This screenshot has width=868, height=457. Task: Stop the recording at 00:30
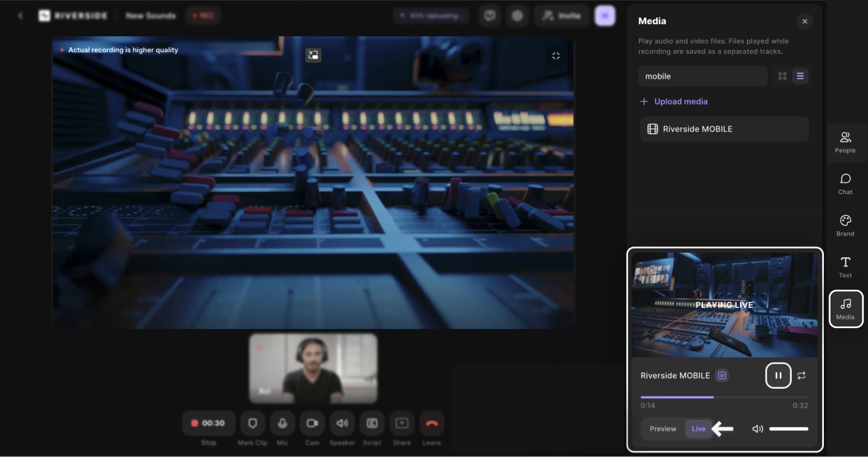[209, 423]
